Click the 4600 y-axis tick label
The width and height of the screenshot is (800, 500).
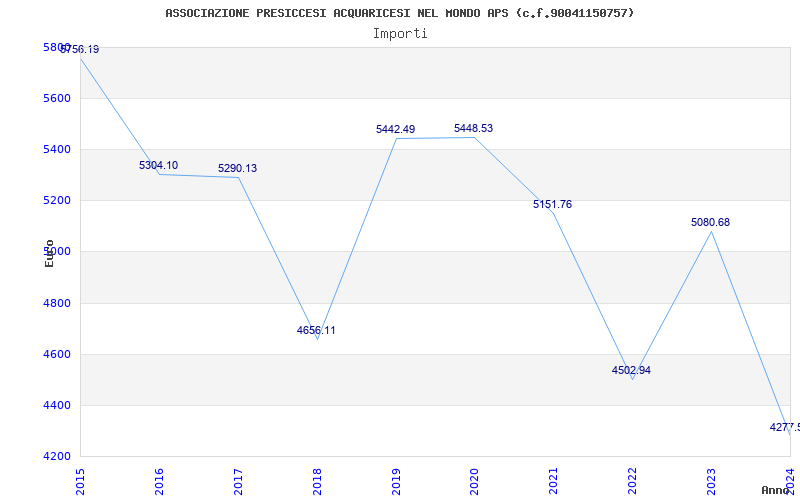pos(56,354)
